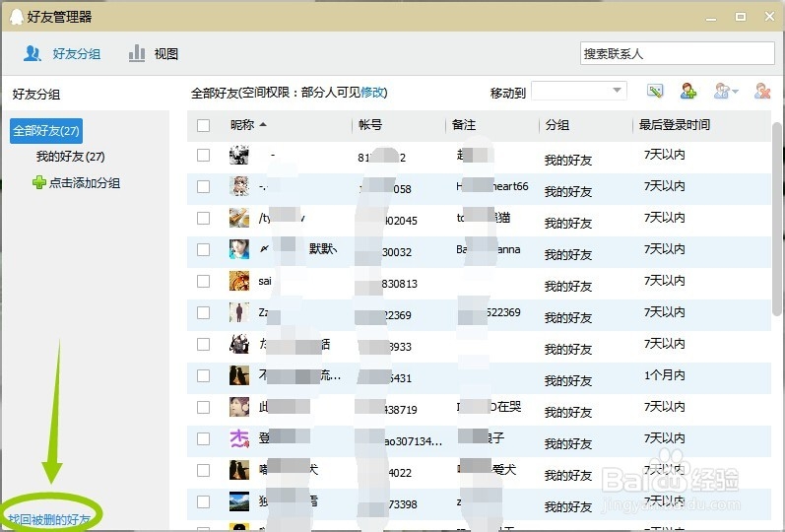Select 全部好友(27) group
The image size is (785, 532).
46,131
